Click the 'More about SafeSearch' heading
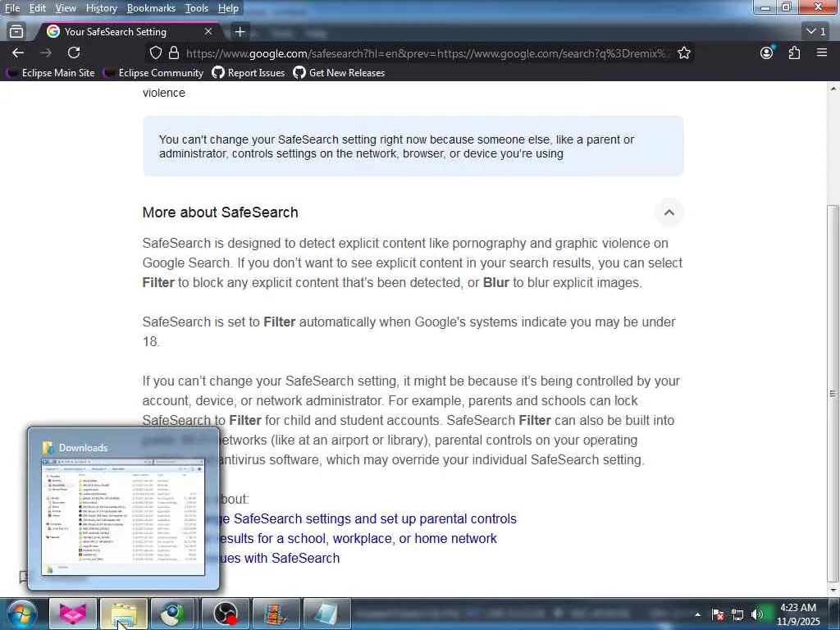Viewport: 840px width, 630px height. 220,212
